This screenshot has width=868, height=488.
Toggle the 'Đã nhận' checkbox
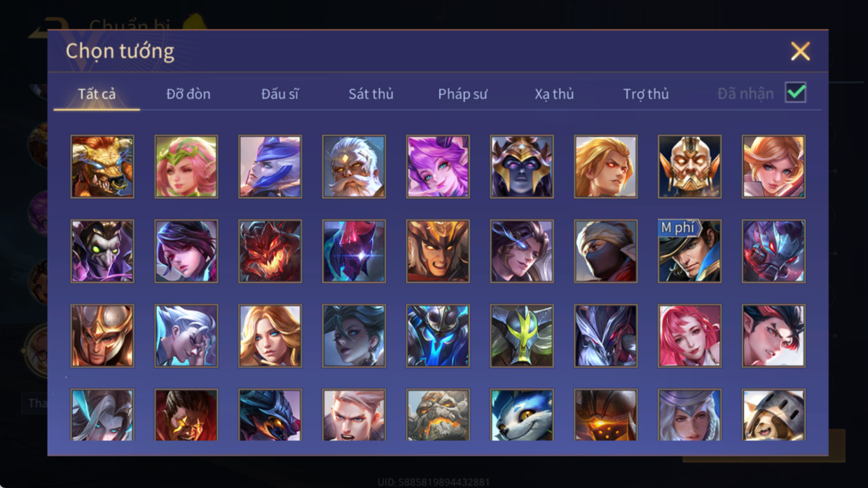[x=795, y=93]
